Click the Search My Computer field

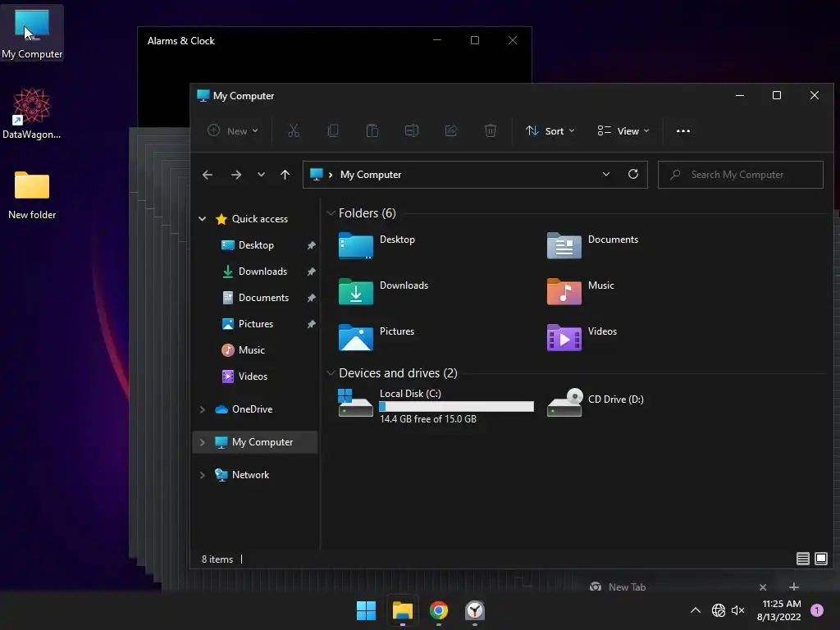pos(741,175)
